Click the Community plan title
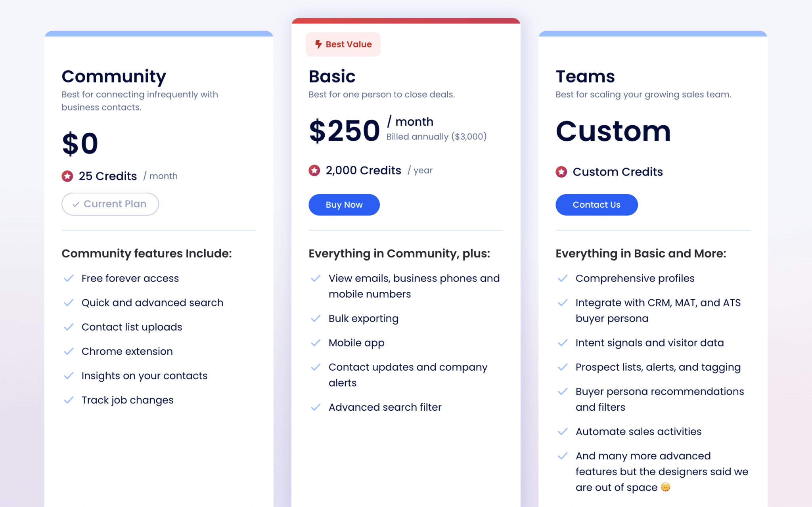The width and height of the screenshot is (812, 507). click(x=114, y=76)
